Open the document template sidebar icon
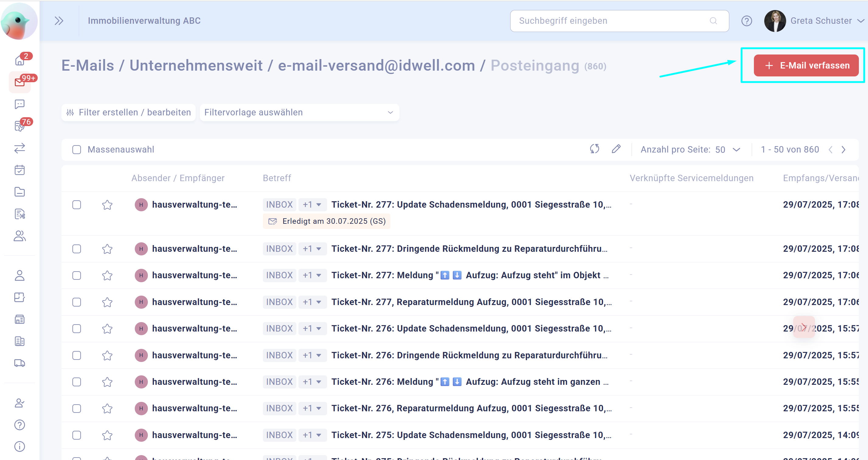This screenshot has width=868, height=460. pos(19,214)
